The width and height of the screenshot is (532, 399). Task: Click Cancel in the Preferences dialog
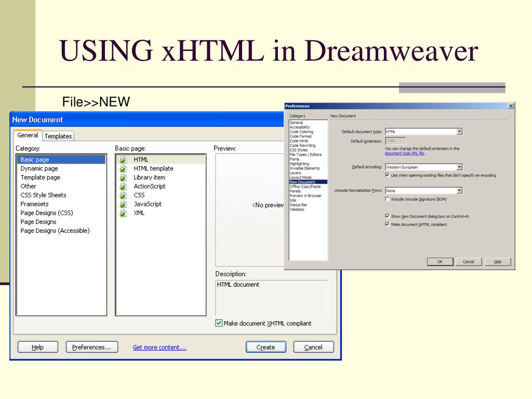coord(469,262)
